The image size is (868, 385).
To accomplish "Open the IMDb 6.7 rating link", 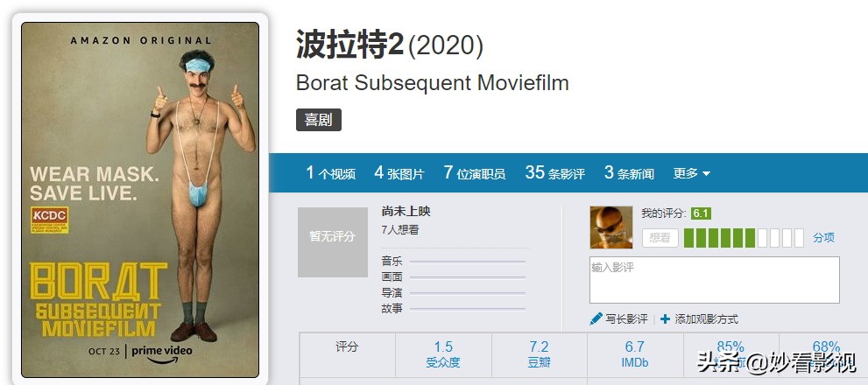I will point(634,354).
